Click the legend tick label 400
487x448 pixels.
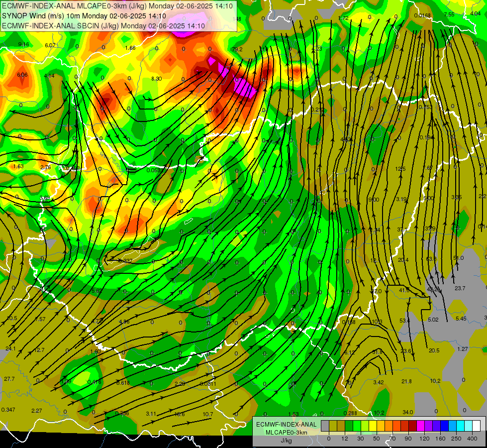472,439
